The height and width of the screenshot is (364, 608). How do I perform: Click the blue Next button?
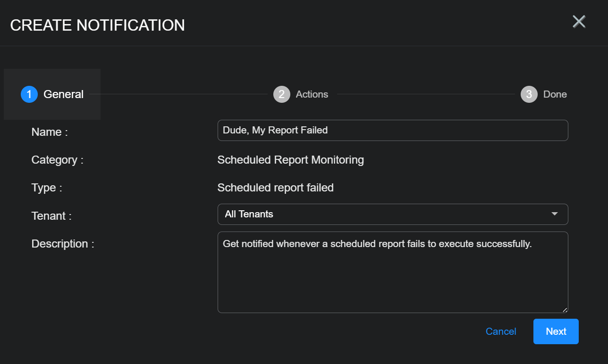tap(556, 331)
